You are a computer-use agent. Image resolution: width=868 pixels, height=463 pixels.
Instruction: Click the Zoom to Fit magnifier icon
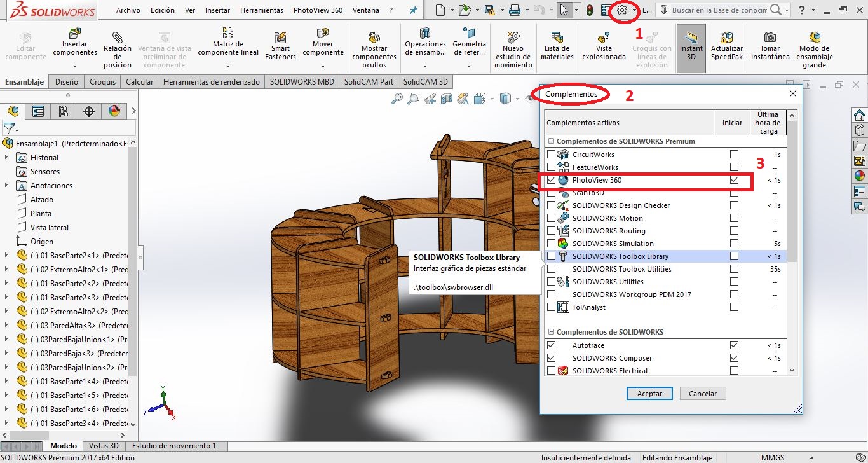(x=397, y=99)
